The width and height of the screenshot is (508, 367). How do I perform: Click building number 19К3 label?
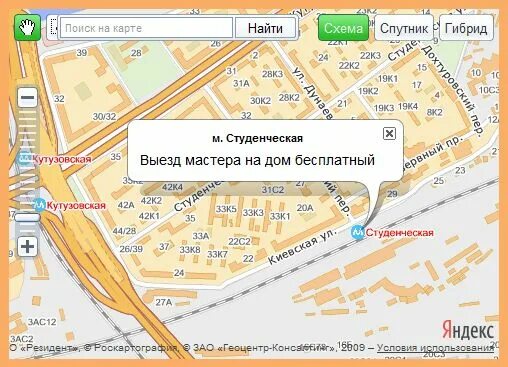384,108
